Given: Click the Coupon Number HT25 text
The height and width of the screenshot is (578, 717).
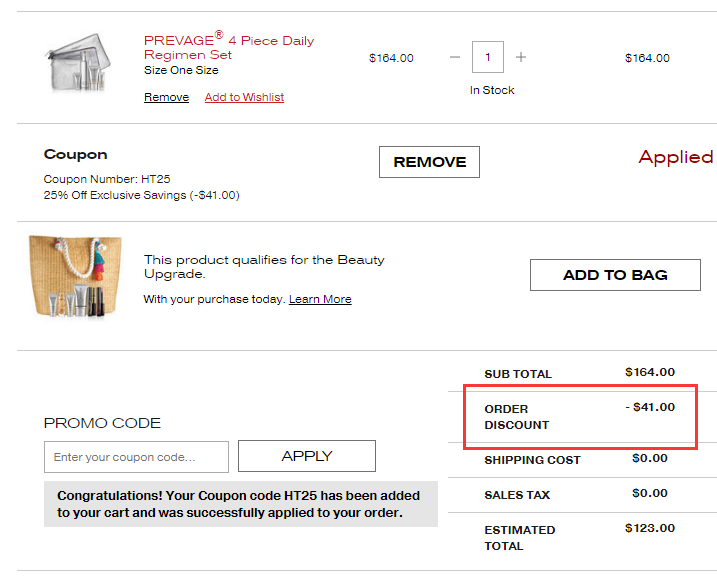Looking at the screenshot, I should tap(107, 179).
